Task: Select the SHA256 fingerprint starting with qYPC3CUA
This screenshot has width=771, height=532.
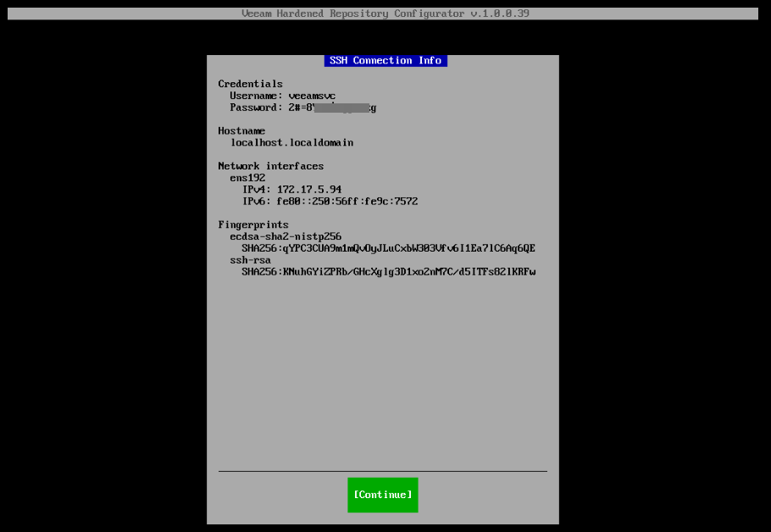Action: (388, 248)
